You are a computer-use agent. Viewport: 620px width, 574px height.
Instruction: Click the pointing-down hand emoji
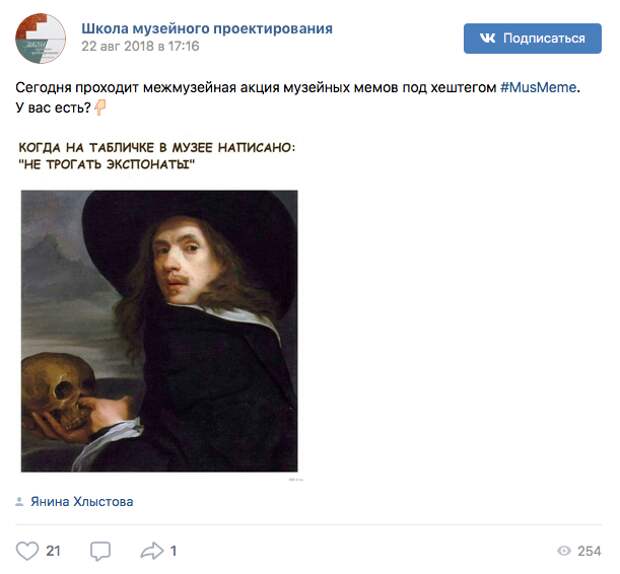point(100,107)
